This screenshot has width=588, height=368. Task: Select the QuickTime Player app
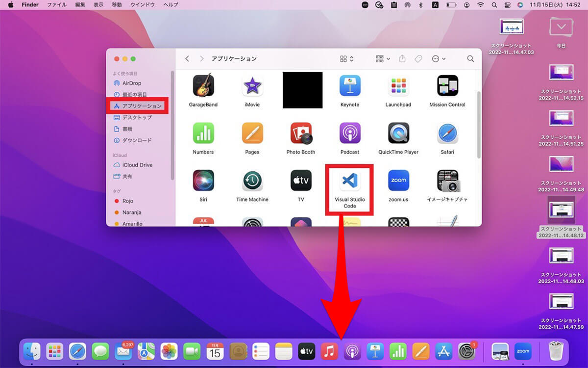click(398, 133)
